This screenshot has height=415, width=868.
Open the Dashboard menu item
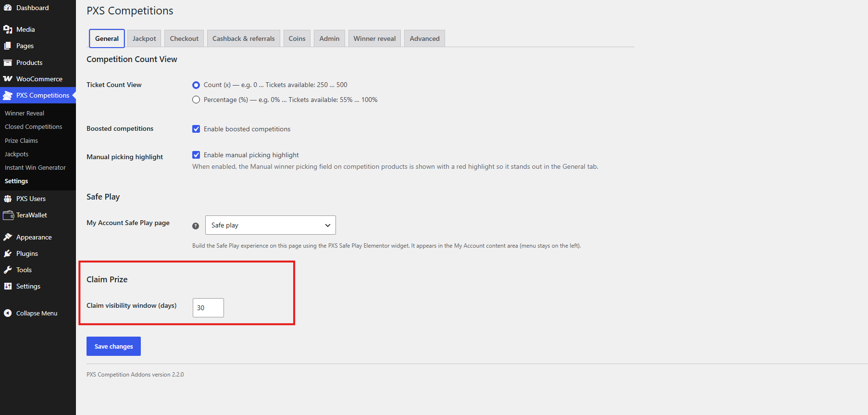38,8
